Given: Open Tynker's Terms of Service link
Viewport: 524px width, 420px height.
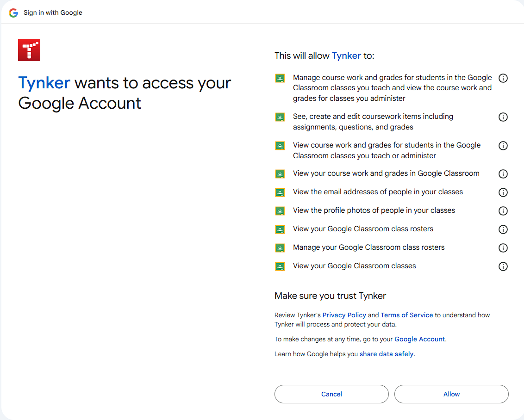Looking at the screenshot, I should [x=407, y=315].
